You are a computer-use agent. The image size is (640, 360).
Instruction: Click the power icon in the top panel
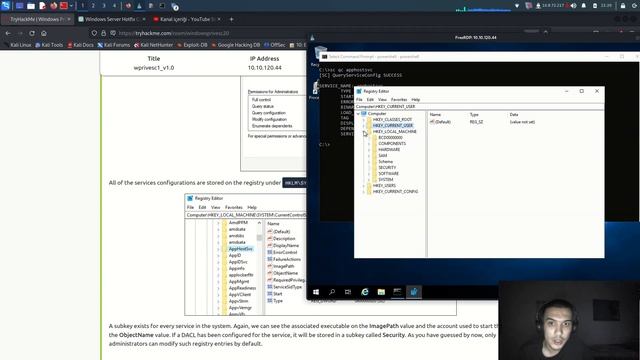pos(635,6)
